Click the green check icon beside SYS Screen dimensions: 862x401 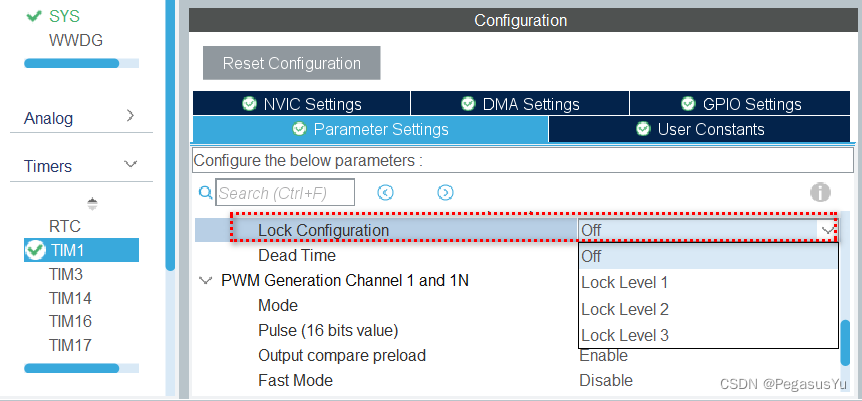click(x=34, y=16)
